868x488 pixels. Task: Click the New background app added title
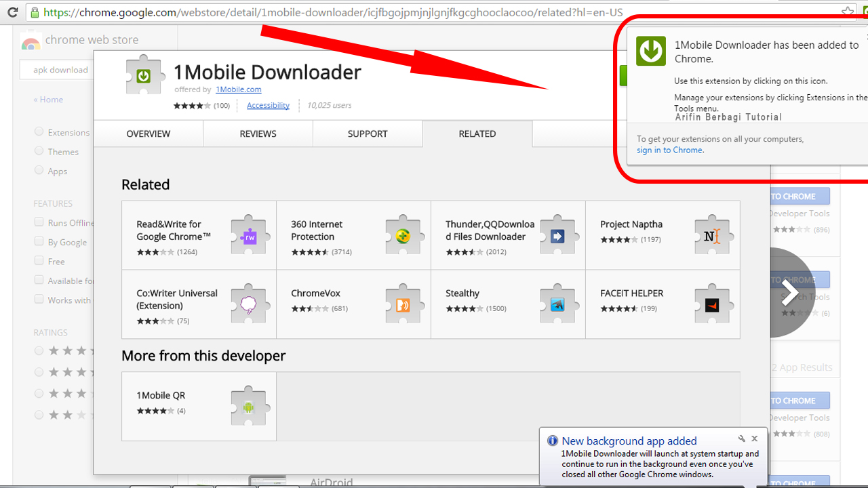pyautogui.click(x=629, y=441)
